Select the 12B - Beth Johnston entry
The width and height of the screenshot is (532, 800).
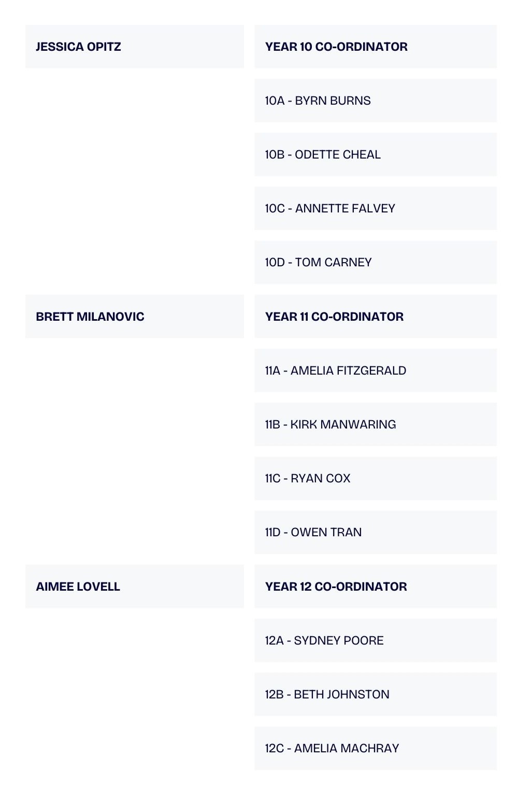(x=375, y=694)
